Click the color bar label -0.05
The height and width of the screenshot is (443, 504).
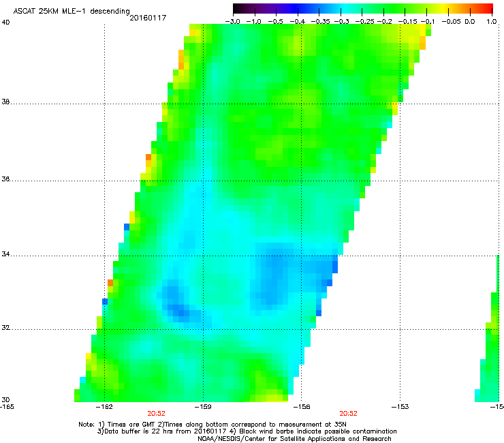(x=451, y=22)
